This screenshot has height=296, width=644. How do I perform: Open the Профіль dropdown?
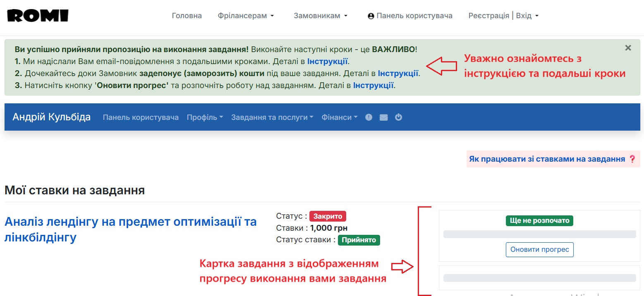(204, 117)
